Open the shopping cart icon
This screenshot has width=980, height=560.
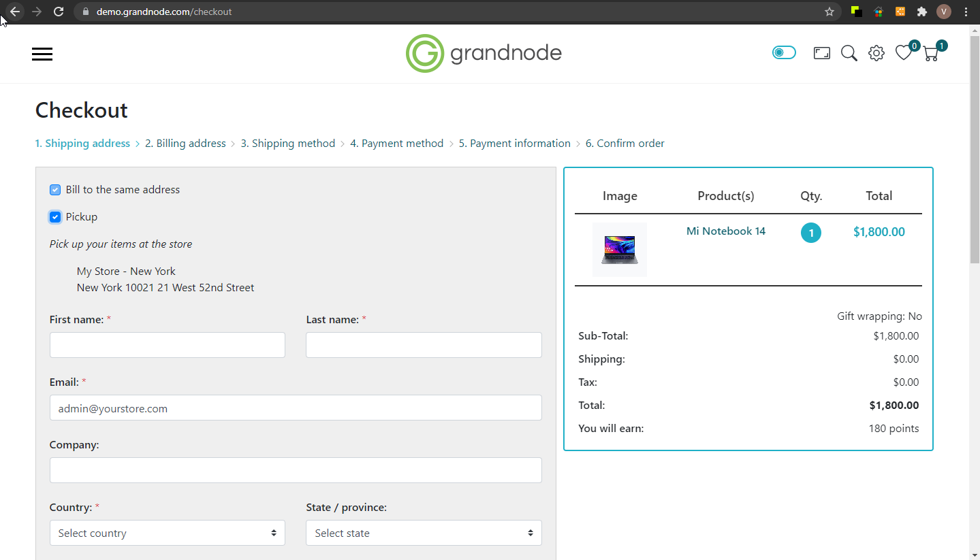[x=930, y=54]
